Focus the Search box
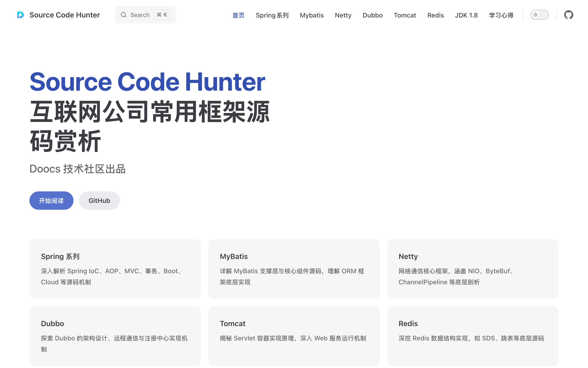 pyautogui.click(x=145, y=15)
